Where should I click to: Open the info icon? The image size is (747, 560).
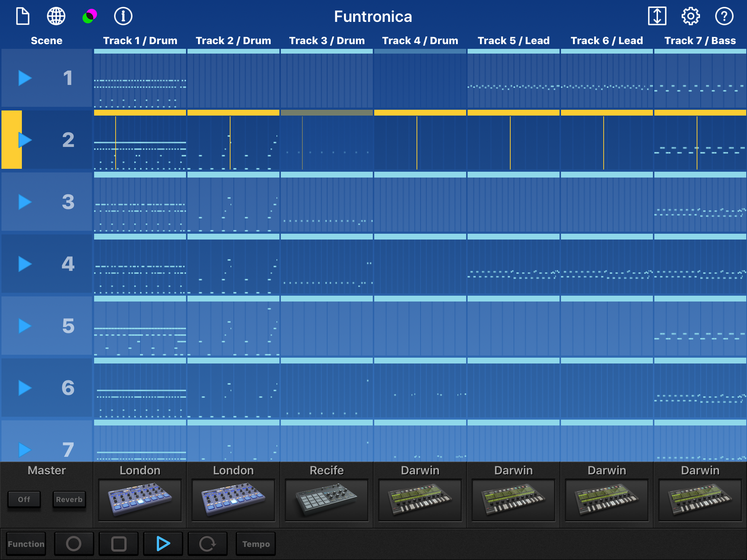tap(123, 16)
